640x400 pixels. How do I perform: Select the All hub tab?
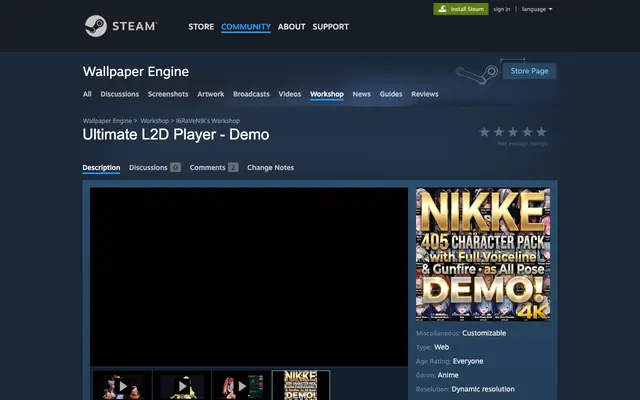click(87, 94)
